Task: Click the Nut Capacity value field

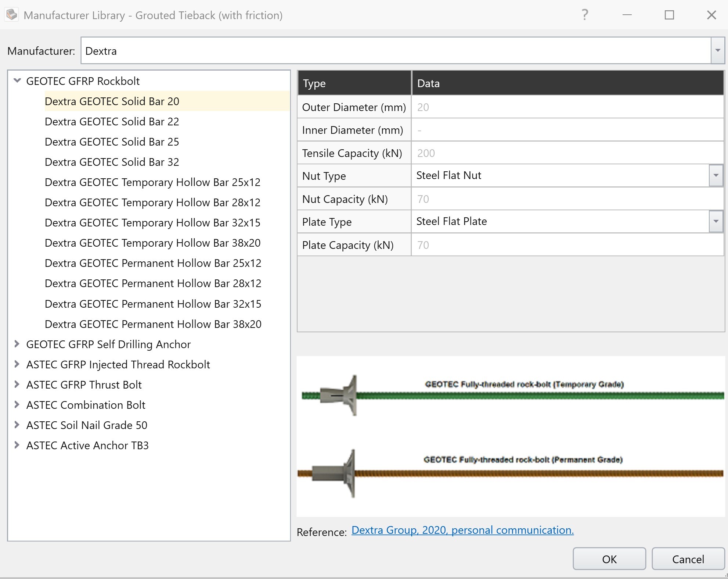Action: point(567,199)
